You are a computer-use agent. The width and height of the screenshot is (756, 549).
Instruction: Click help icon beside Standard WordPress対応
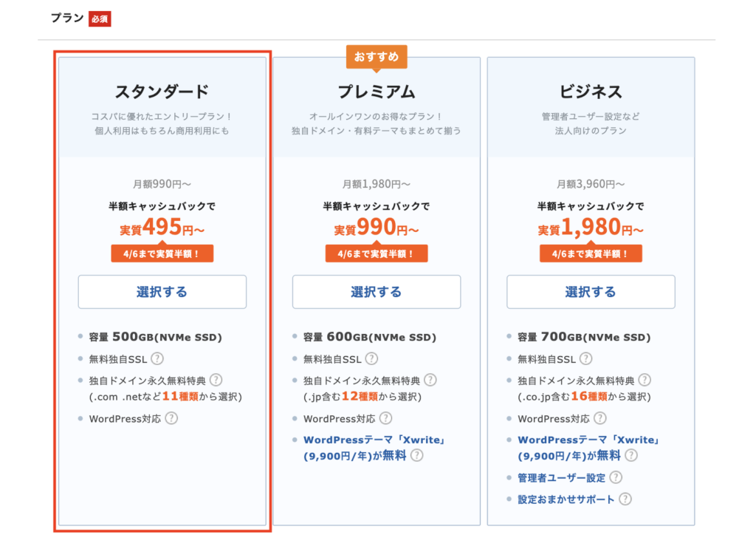point(171,419)
